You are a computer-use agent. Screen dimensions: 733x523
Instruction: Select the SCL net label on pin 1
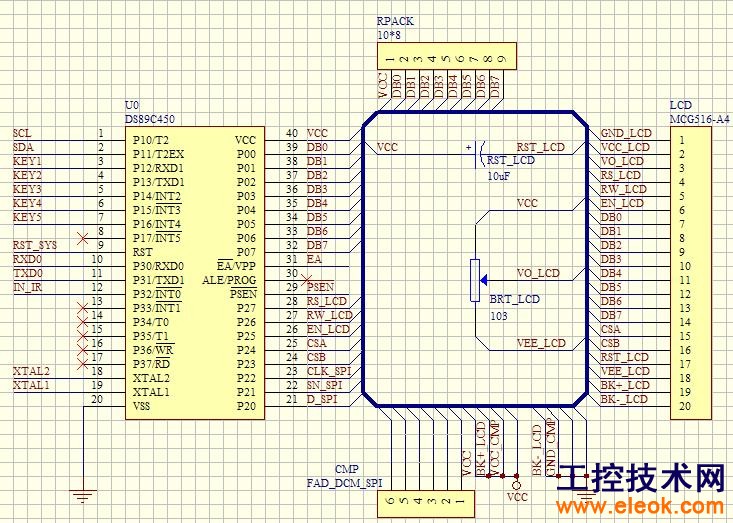(22, 133)
